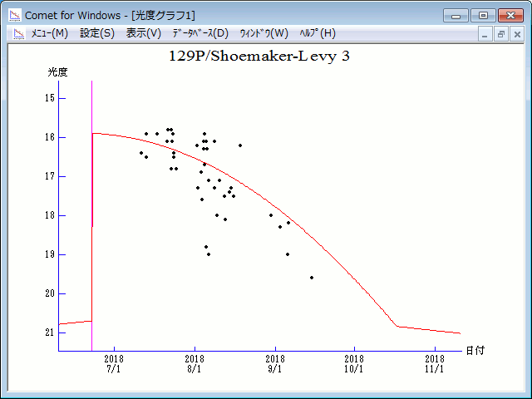Open the 設定(S) settings menu
Image resolution: width=532 pixels, height=399 pixels.
[x=97, y=33]
